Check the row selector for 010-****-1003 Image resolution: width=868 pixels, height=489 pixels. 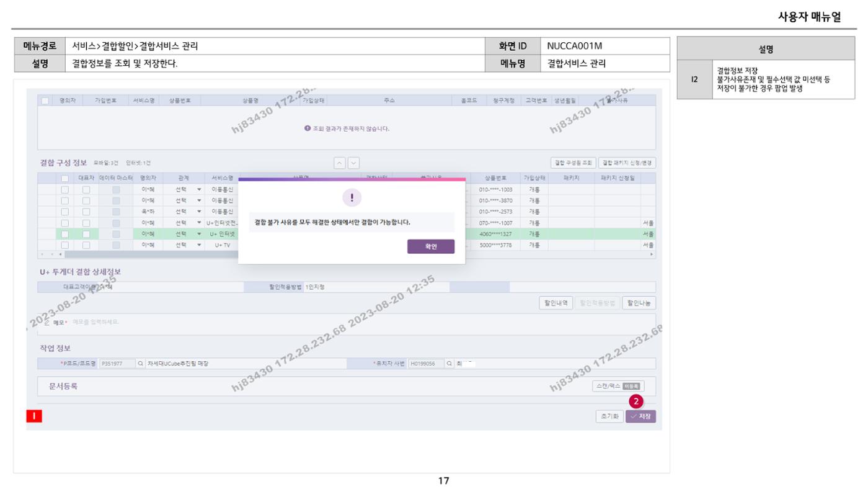coord(64,189)
